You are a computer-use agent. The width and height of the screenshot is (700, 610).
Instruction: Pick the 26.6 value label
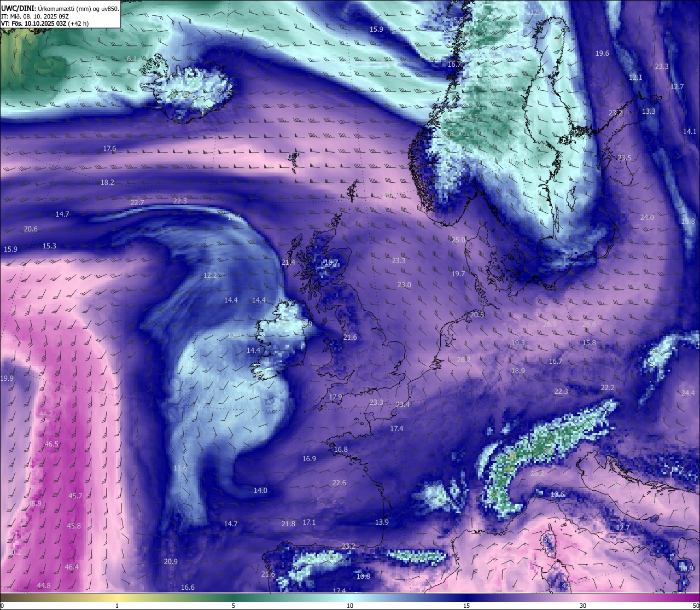tap(589, 324)
